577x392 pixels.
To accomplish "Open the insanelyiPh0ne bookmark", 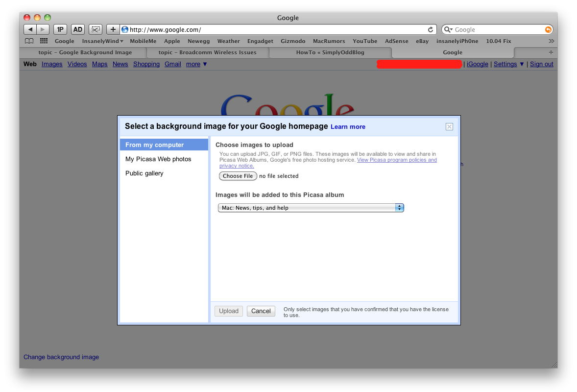I will click(x=457, y=41).
